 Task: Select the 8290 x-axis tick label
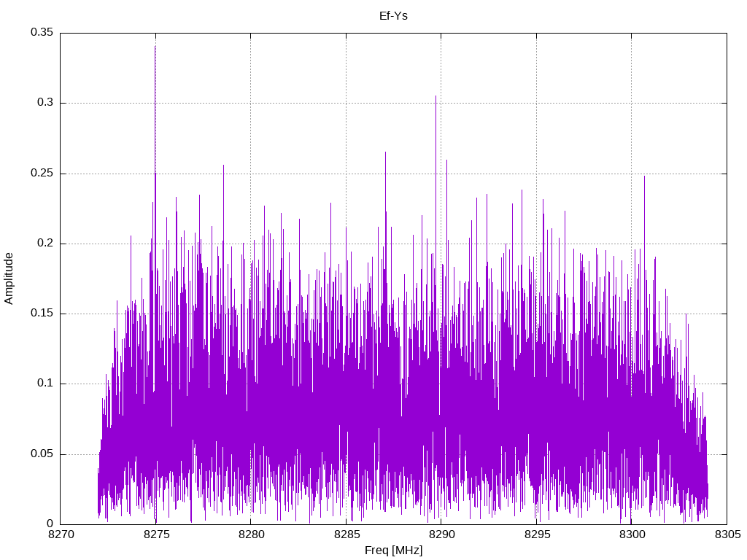[x=441, y=535]
